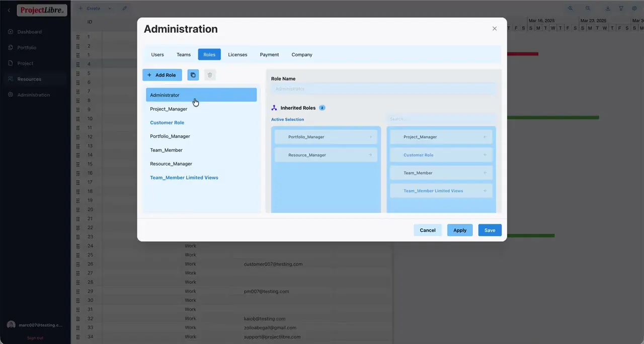Image resolution: width=644 pixels, height=344 pixels.
Task: Click the Dashboard icon in the sidebar
Action: pyautogui.click(x=11, y=32)
